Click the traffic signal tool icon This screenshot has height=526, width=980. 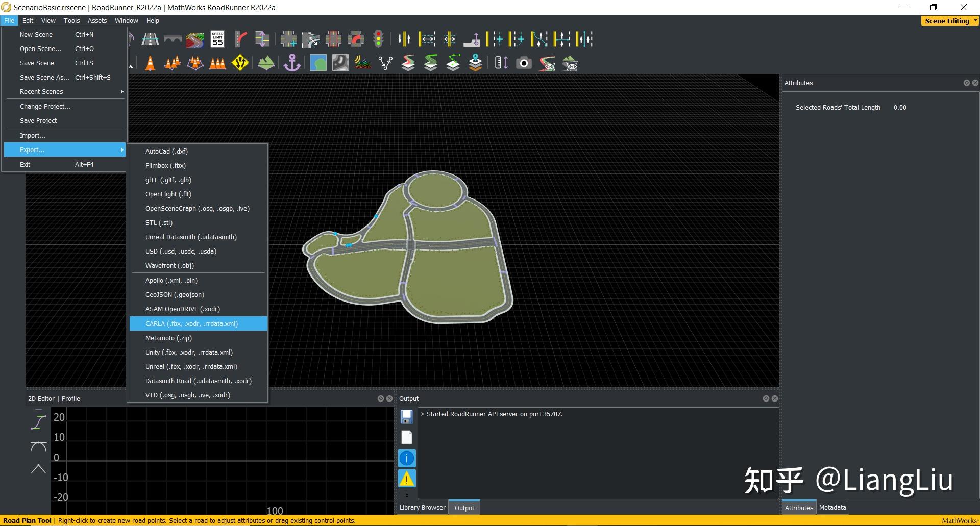(x=378, y=39)
